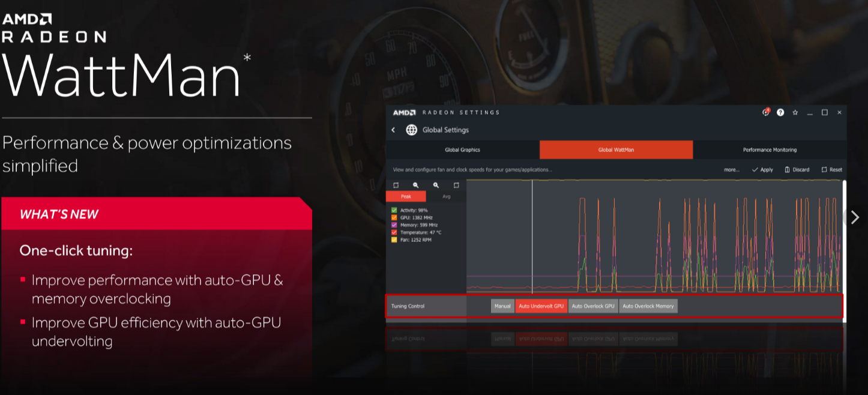The width and height of the screenshot is (868, 395).
Task: Apply the WattMan changes
Action: point(762,170)
